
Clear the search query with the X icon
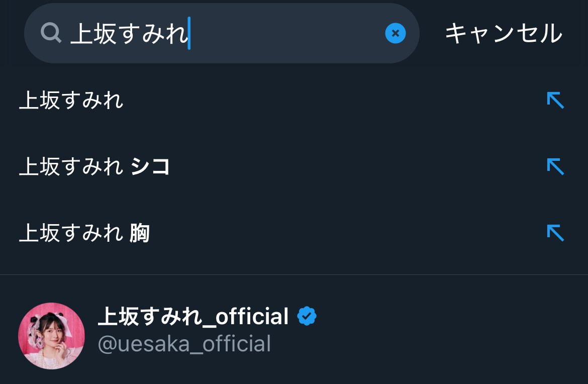coord(395,33)
